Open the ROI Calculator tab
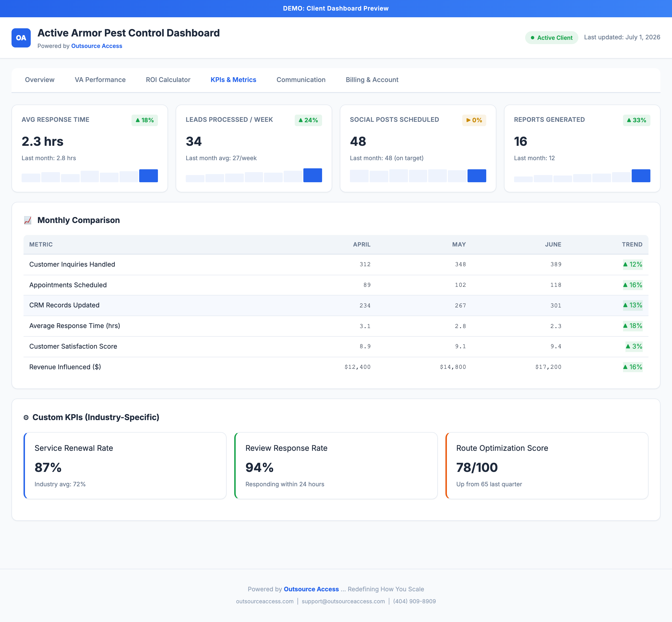Viewport: 672px width, 622px height. pyautogui.click(x=168, y=80)
